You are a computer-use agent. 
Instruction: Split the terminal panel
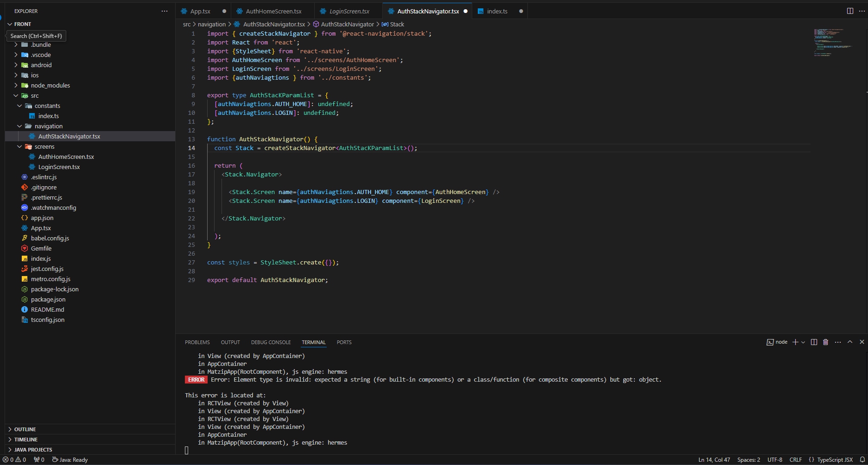pos(814,342)
